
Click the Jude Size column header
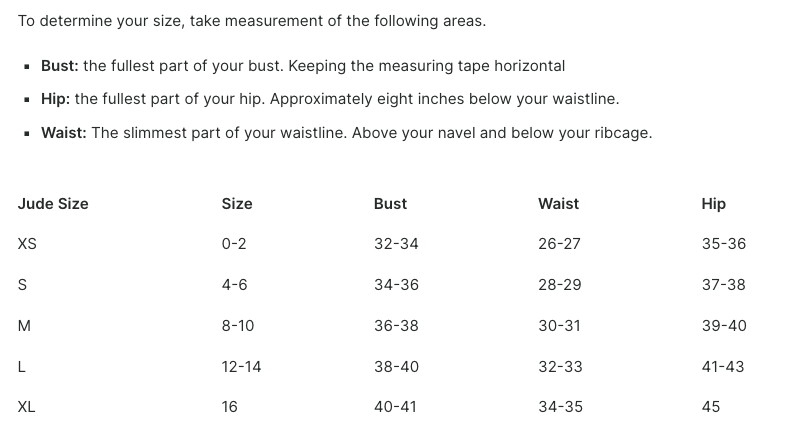pos(53,204)
